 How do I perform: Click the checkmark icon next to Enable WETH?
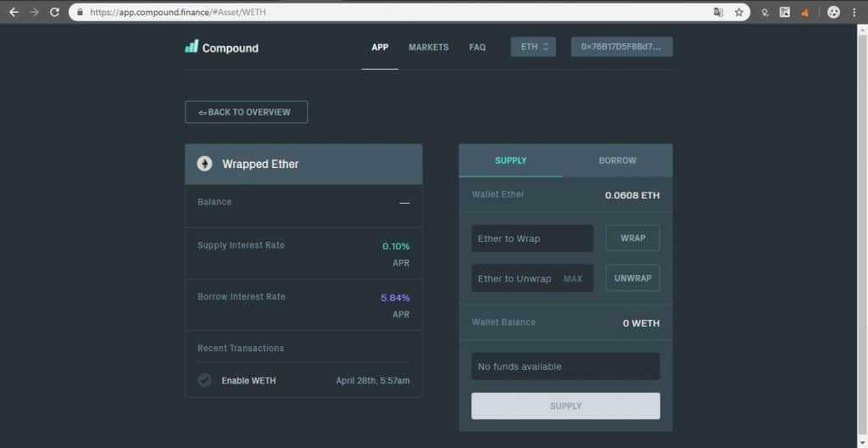(x=205, y=380)
